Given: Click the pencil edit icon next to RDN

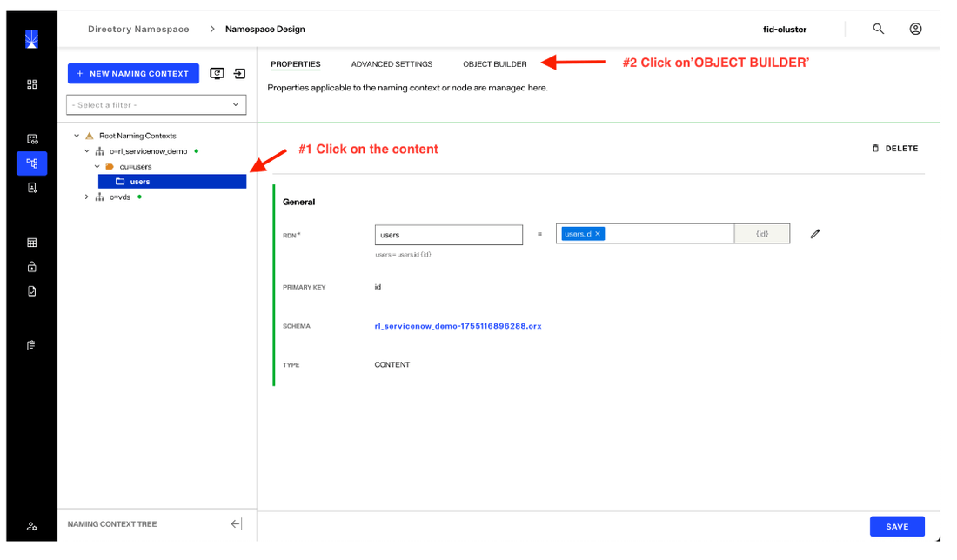Looking at the screenshot, I should 815,234.
